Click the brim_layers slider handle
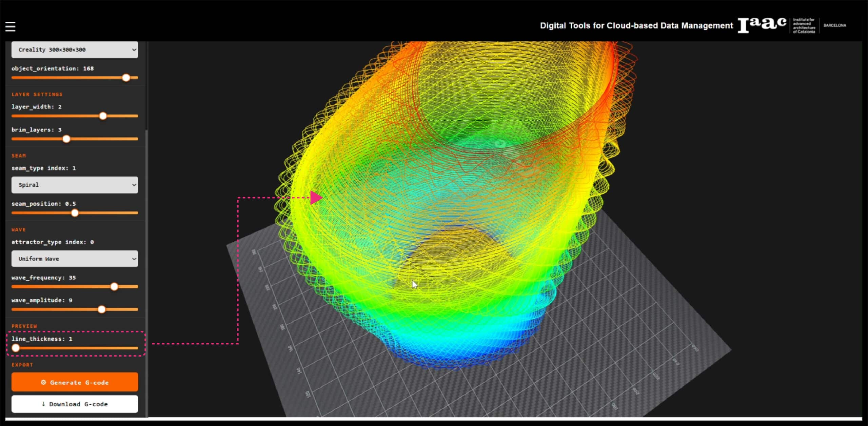 click(66, 139)
